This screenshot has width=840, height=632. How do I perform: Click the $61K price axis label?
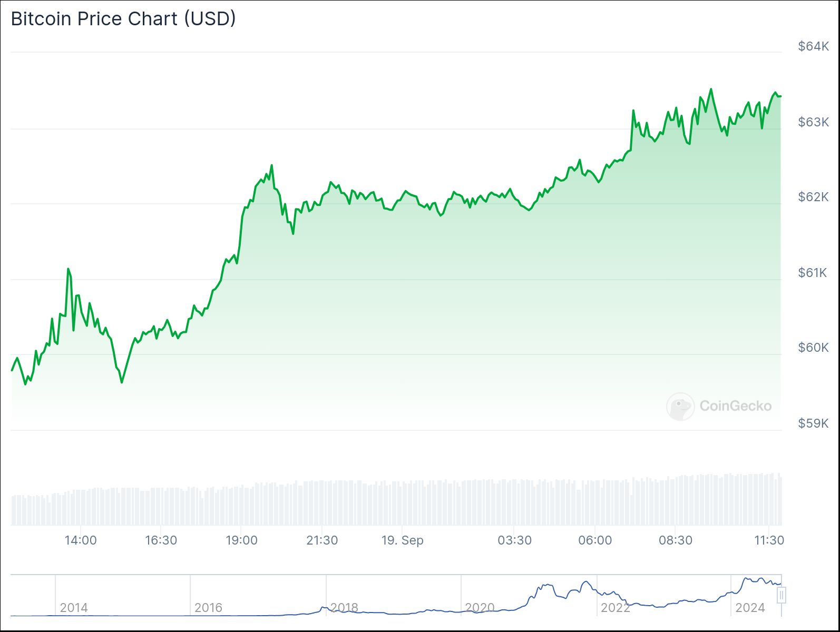[x=813, y=272]
